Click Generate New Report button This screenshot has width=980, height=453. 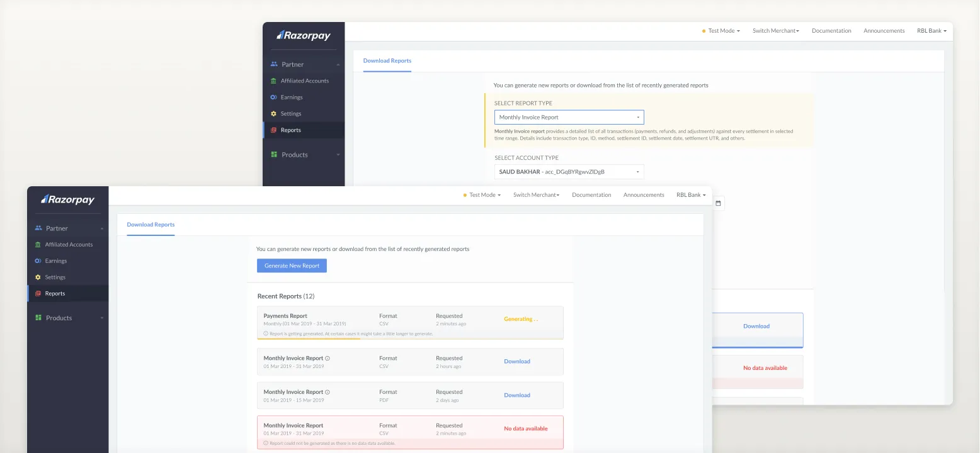tap(292, 266)
